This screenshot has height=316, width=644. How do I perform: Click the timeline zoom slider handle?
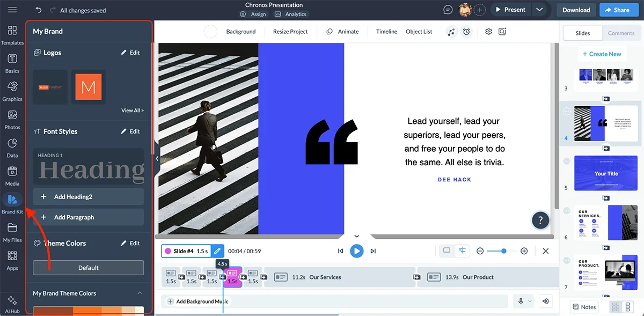[x=503, y=251]
